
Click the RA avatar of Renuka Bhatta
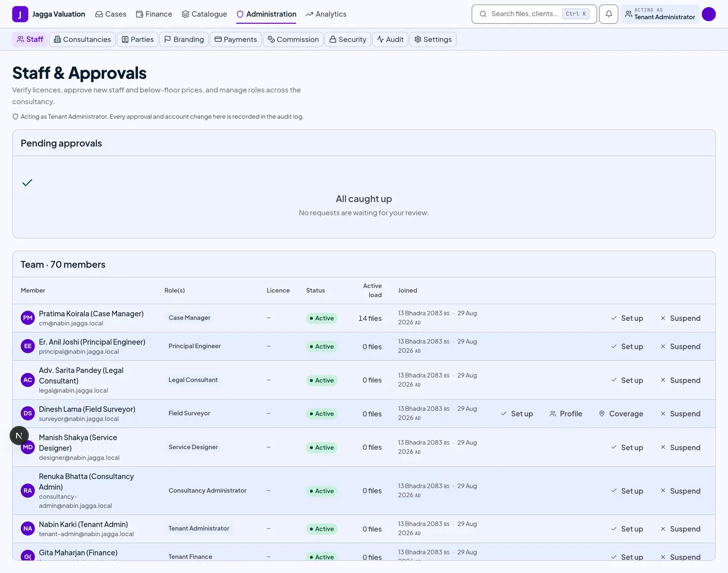click(x=28, y=491)
